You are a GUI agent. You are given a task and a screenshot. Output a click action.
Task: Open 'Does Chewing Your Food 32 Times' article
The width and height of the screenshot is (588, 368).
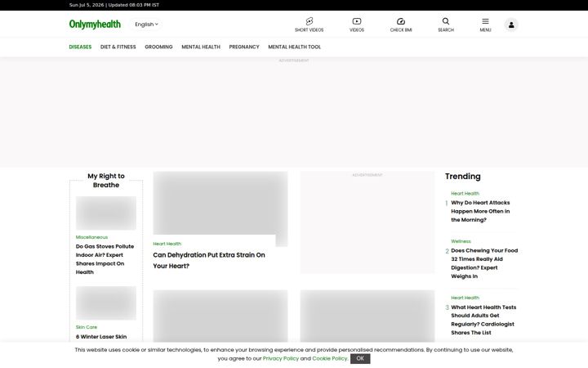coord(484,263)
